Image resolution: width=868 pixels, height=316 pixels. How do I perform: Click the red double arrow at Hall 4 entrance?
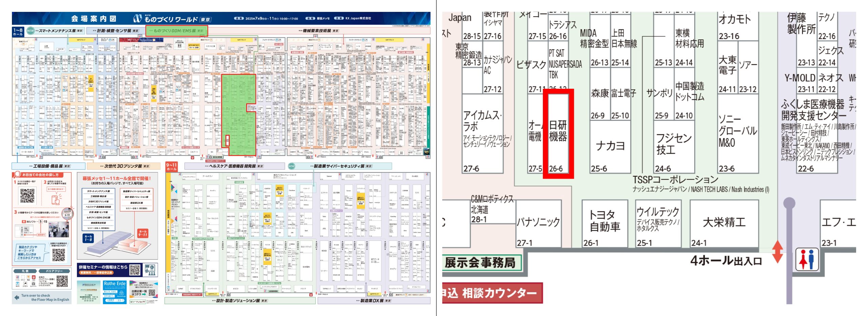tap(777, 252)
